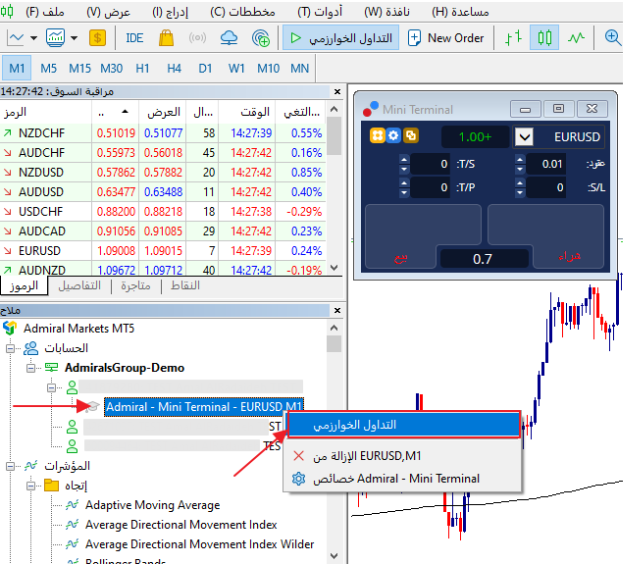Choose التداول الخوارزمي in context menu
The width and height of the screenshot is (624, 564).
pyautogui.click(x=404, y=425)
